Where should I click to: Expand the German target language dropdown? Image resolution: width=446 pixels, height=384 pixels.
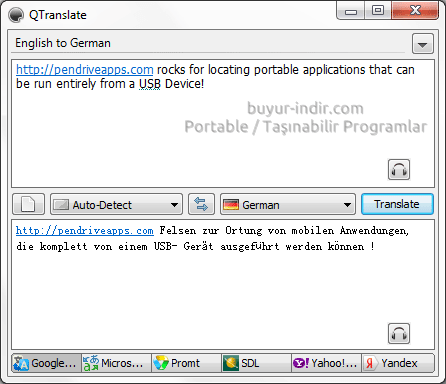[288, 204]
